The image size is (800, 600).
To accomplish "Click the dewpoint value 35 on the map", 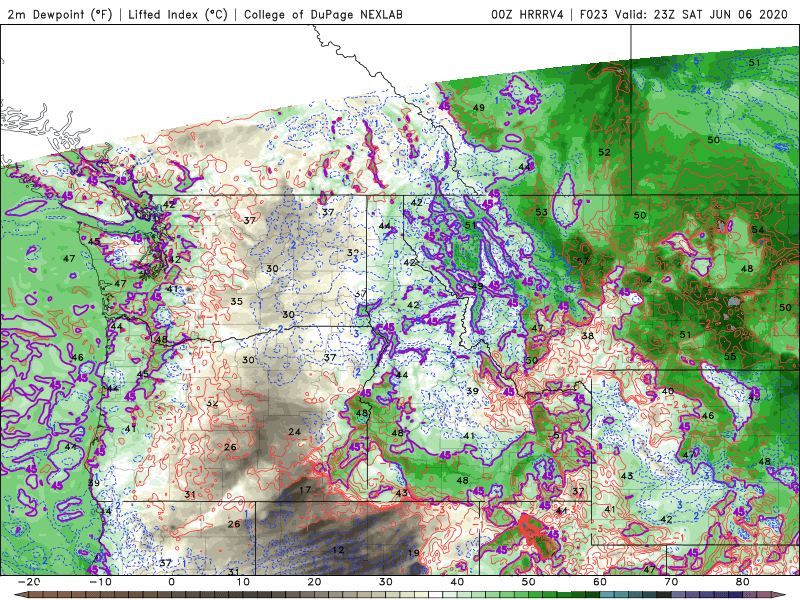I will pos(236,302).
